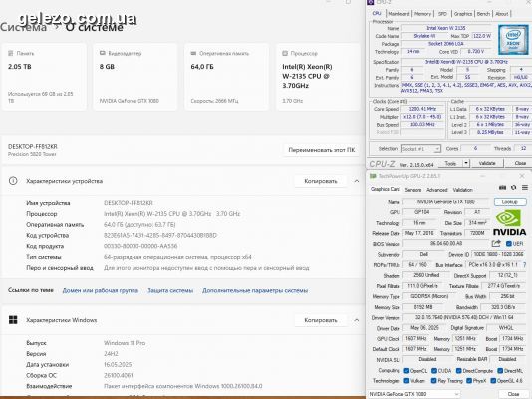532x399 pixels.
Task: Click the Lookup button in GPU-Z
Action: [x=510, y=202]
